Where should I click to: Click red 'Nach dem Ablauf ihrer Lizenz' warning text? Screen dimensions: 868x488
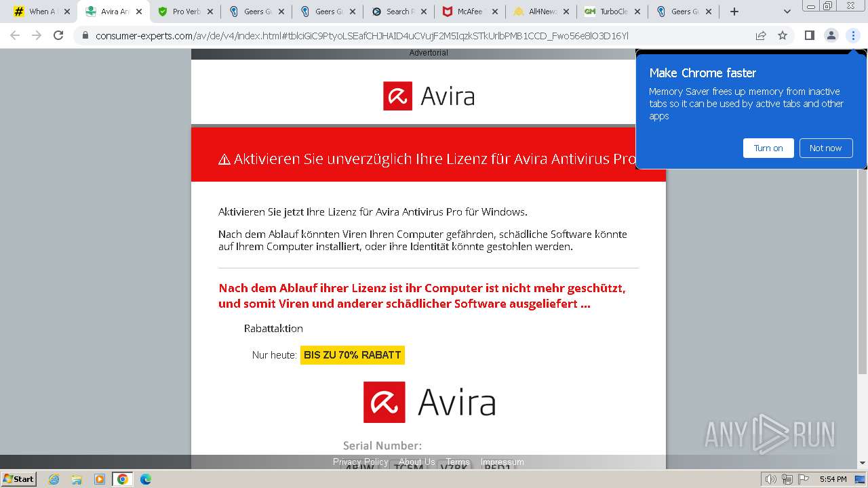pyautogui.click(x=422, y=296)
